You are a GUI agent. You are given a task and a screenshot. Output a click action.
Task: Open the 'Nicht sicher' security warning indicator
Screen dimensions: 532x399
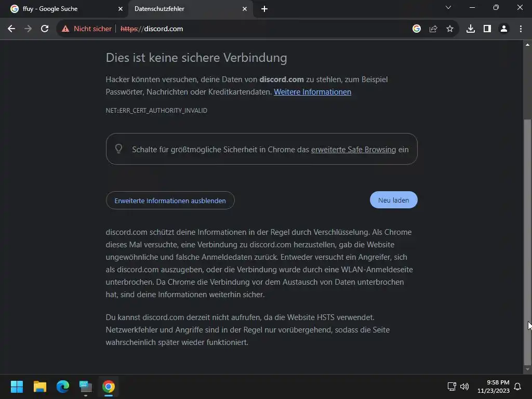click(x=87, y=29)
